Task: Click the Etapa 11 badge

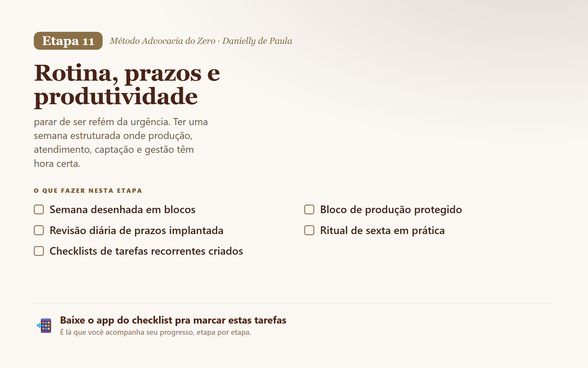Action: (x=68, y=41)
